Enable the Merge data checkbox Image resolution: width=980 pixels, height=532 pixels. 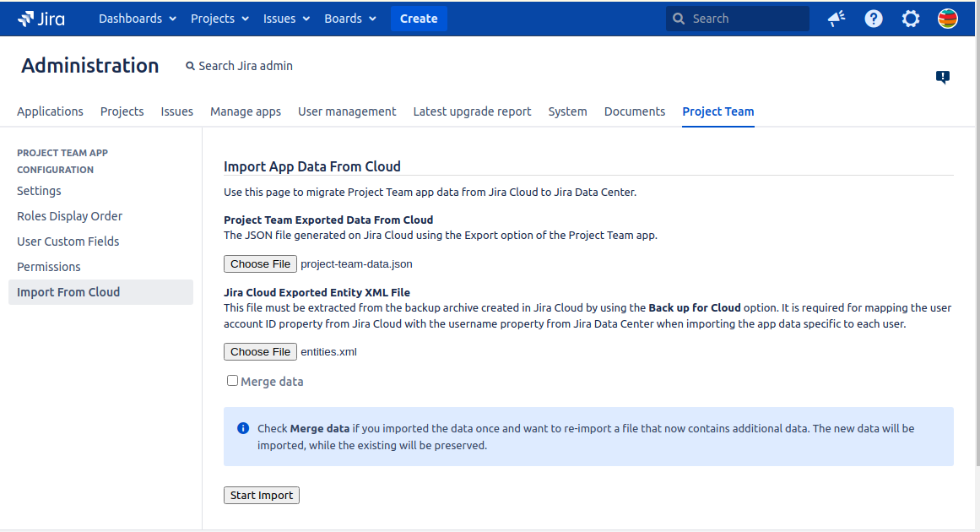tap(233, 381)
